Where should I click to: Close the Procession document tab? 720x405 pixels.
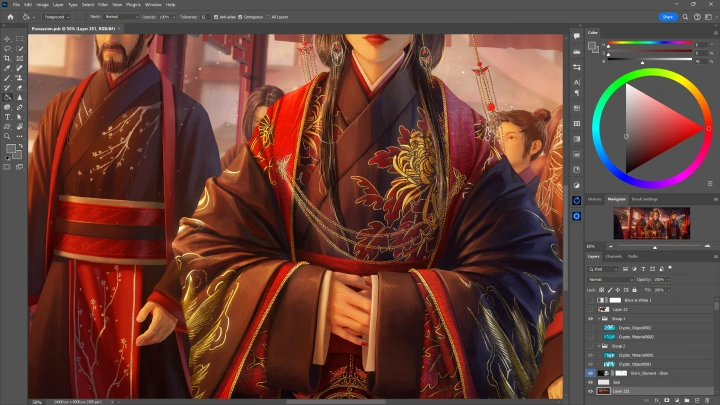coord(119,28)
